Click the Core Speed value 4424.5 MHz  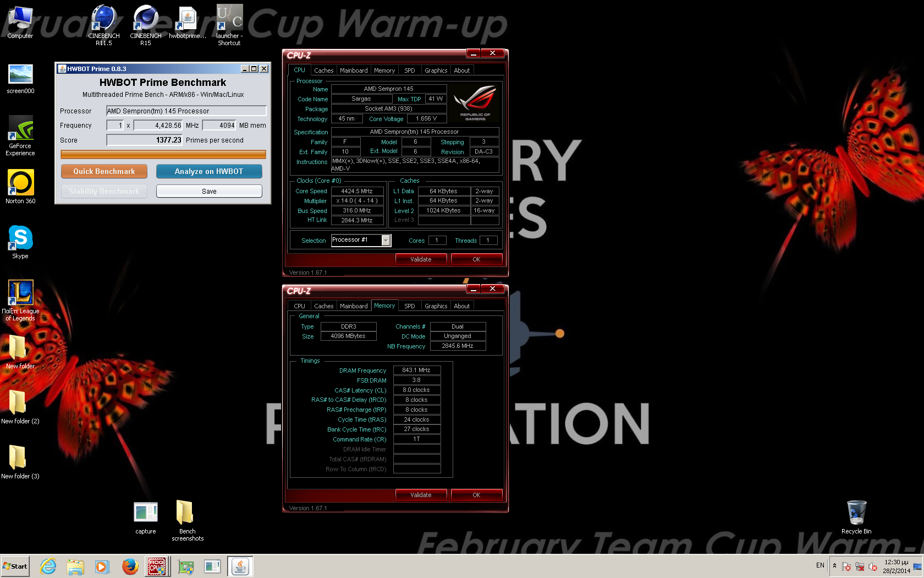(357, 191)
